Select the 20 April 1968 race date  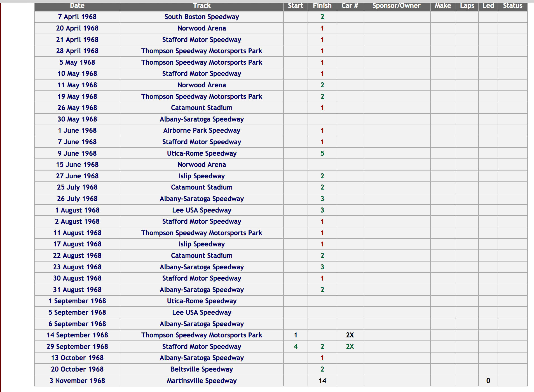tap(77, 28)
